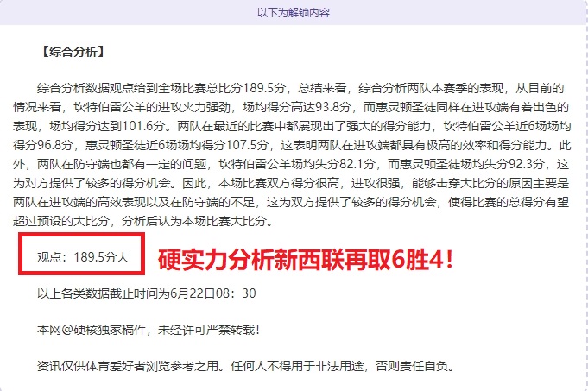This screenshot has width=588, height=391.
Task: Click the 以下为解锁内容 header banner
Action: pos(294,12)
